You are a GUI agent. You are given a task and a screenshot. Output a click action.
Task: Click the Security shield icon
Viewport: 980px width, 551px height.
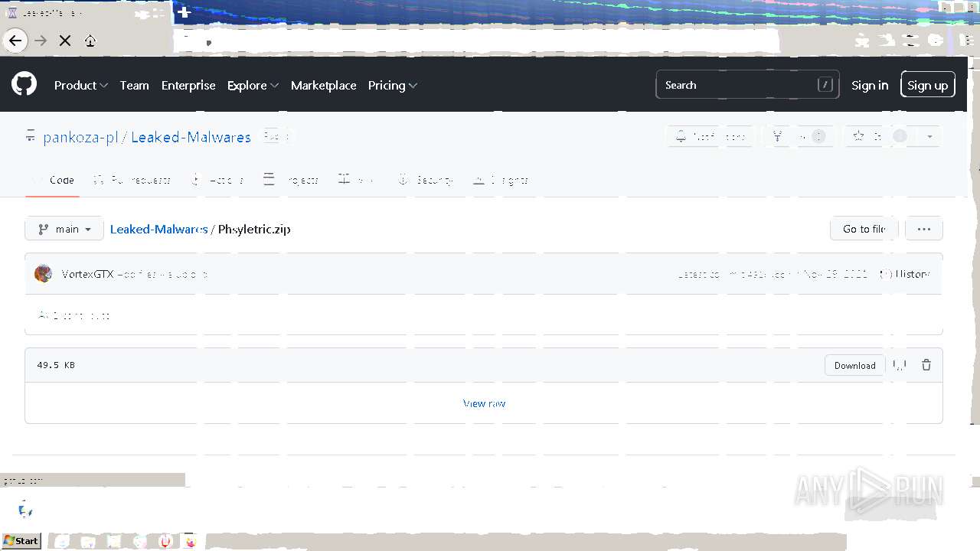click(403, 180)
